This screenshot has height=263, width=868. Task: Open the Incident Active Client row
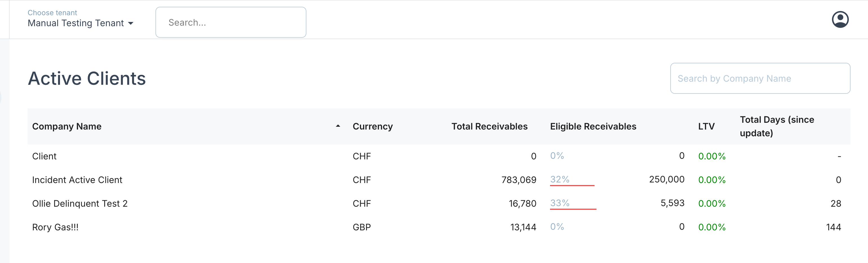pos(77,180)
